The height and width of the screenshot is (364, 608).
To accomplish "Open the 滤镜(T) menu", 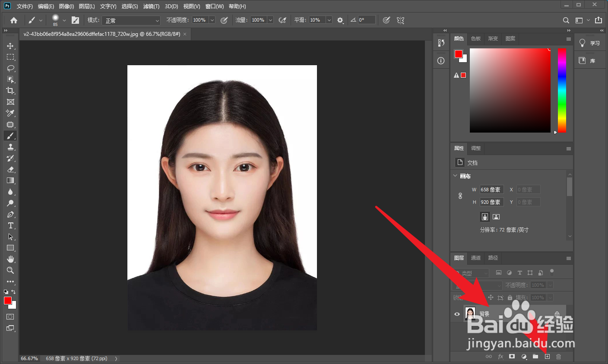I will pyautogui.click(x=151, y=6).
